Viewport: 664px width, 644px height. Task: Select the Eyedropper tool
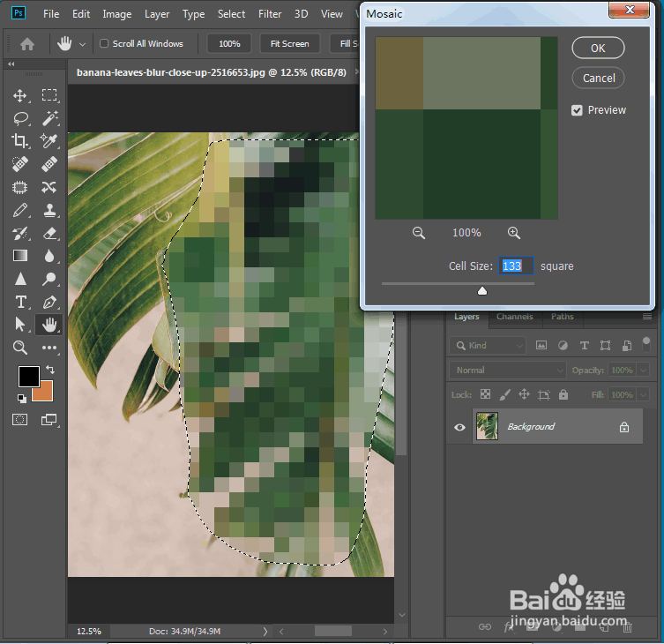tap(48, 141)
